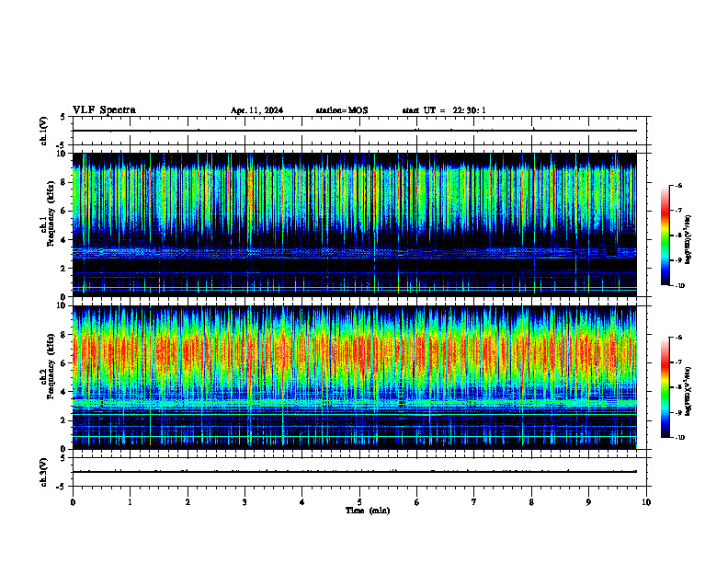The width and height of the screenshot is (728, 563).
Task: Click the ch.1 spectrogram panel
Action: [x=355, y=224]
